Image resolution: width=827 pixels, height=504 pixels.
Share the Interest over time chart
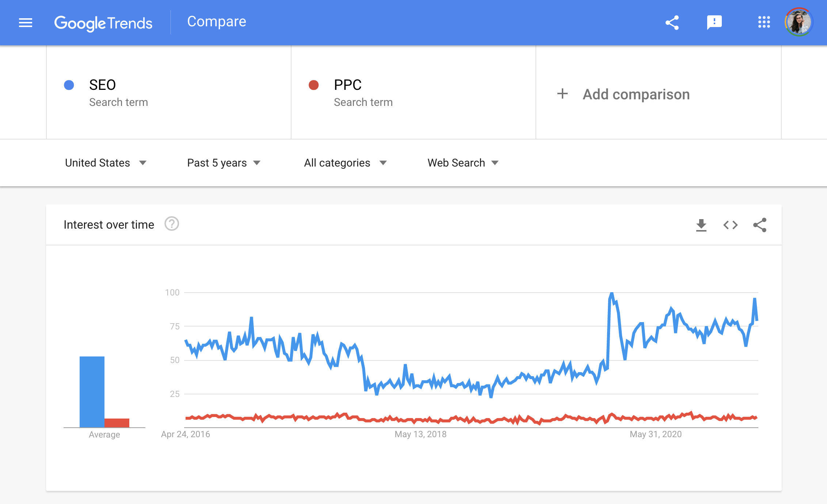(760, 225)
